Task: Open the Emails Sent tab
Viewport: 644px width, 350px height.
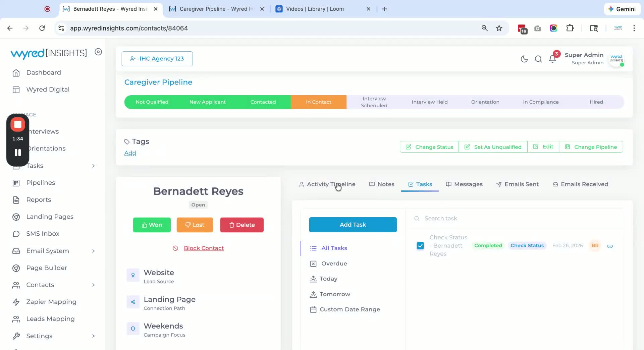Action: point(518,184)
